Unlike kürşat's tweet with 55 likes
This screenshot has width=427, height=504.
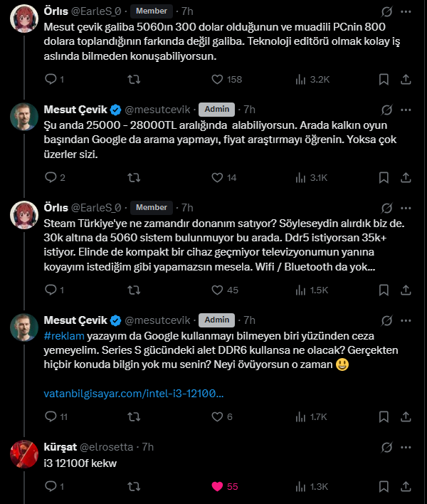(x=217, y=486)
